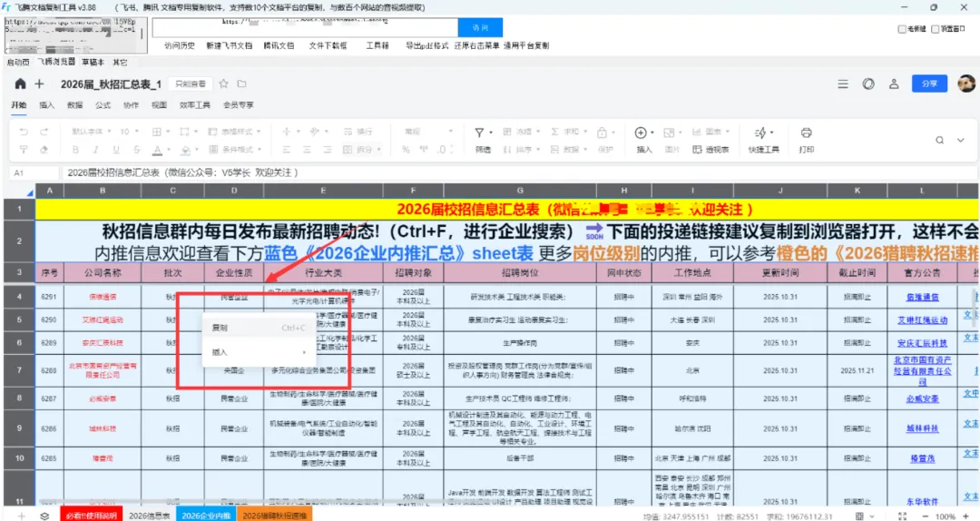This screenshot has height=521, width=980.
Task: Undo the last action
Action: pyautogui.click(x=24, y=132)
